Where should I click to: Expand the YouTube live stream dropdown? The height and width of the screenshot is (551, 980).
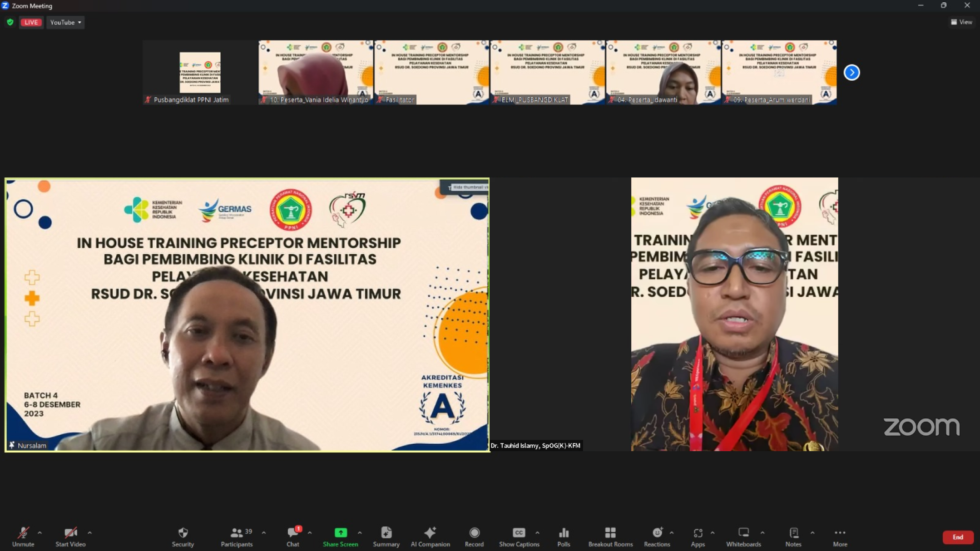[x=66, y=22]
